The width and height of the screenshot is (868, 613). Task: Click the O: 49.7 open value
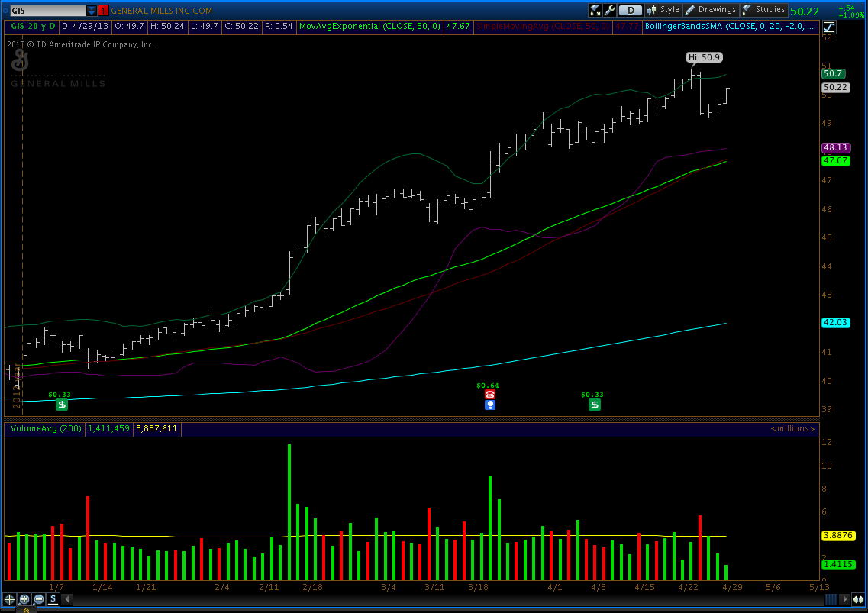click(x=129, y=26)
